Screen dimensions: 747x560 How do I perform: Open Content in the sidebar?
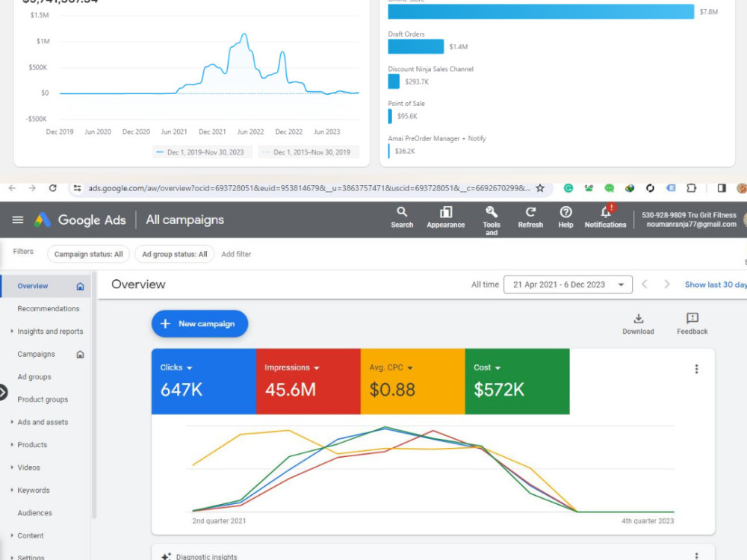31,535
